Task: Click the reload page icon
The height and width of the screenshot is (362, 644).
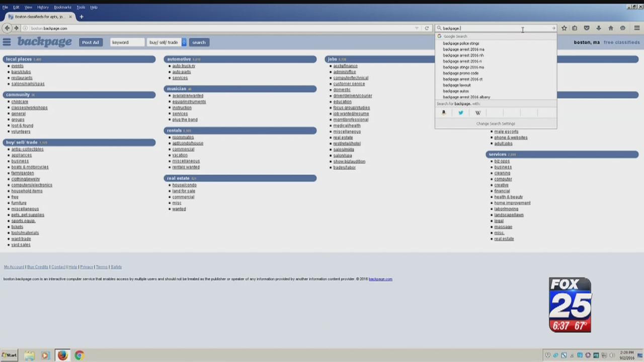Action: (x=427, y=28)
